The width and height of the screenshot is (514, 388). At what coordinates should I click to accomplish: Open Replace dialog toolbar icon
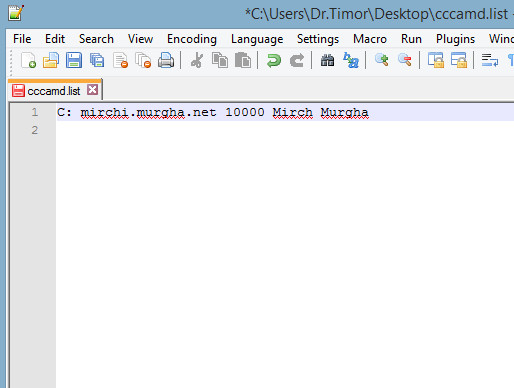(351, 61)
